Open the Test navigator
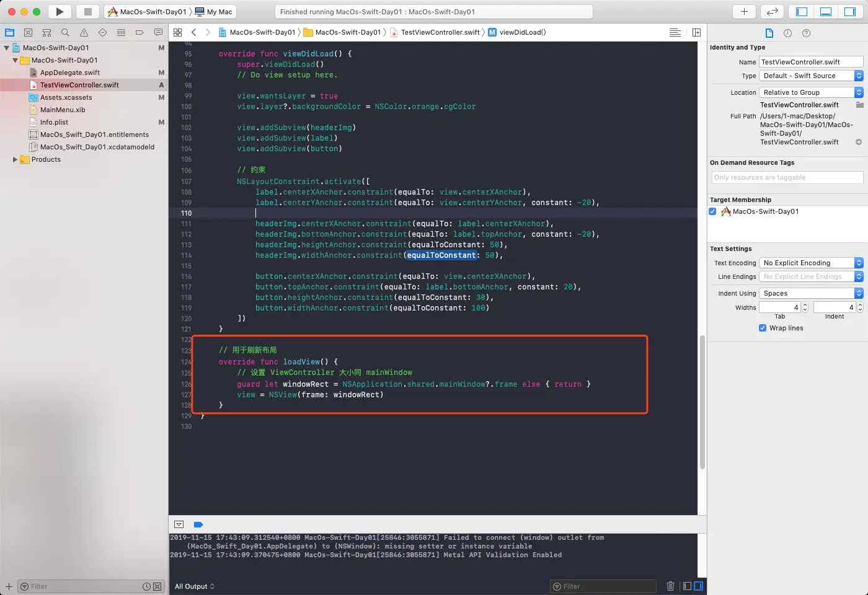 coord(102,32)
